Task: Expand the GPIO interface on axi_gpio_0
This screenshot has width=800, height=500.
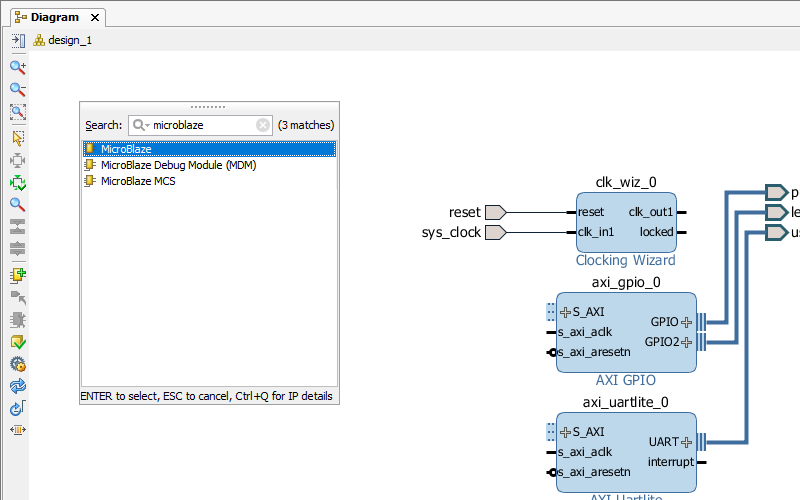Action: click(x=687, y=322)
